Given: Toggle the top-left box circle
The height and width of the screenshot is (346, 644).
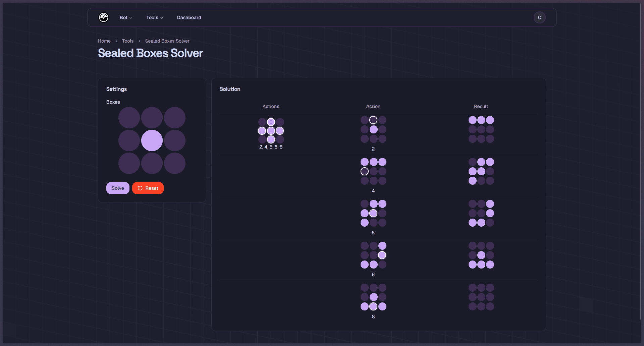Looking at the screenshot, I should coord(129,118).
